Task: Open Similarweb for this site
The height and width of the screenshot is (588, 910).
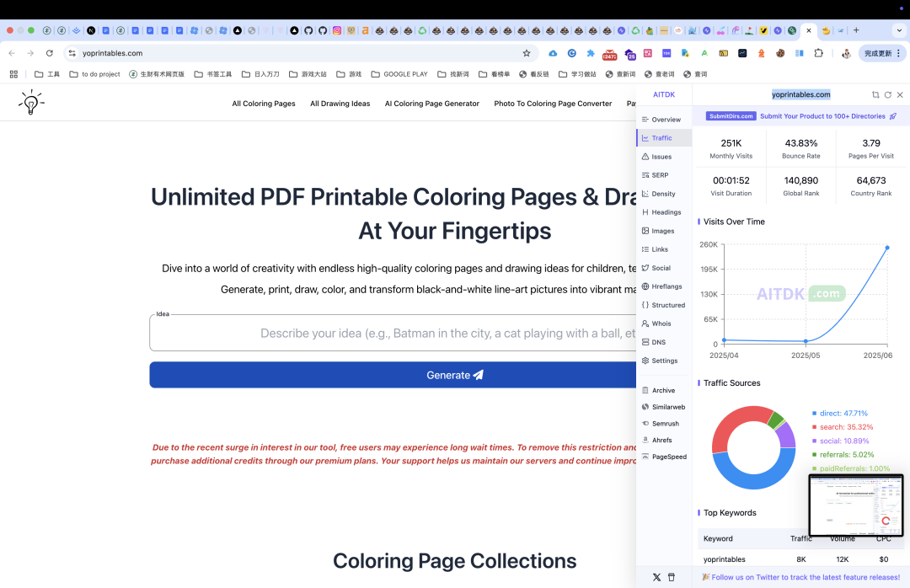Action: pyautogui.click(x=664, y=408)
